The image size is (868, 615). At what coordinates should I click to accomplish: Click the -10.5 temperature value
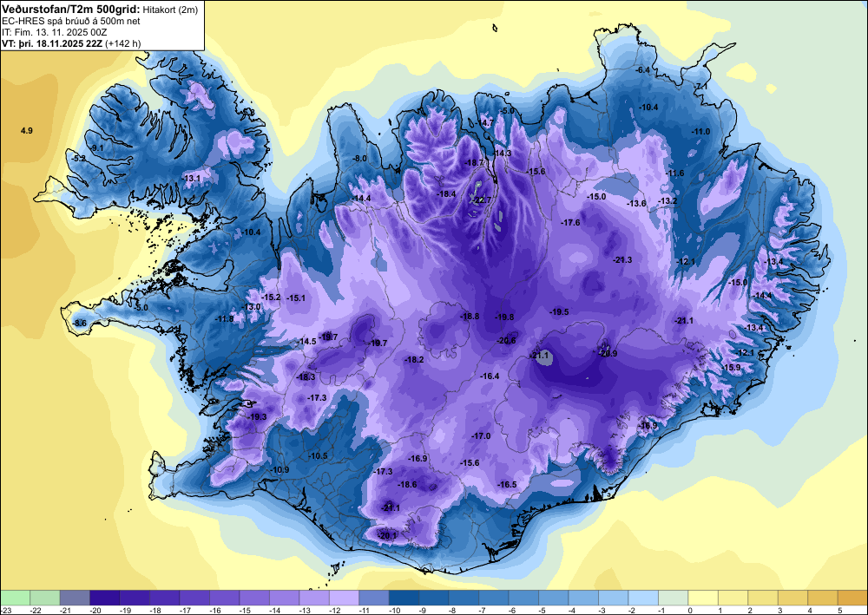pos(318,456)
